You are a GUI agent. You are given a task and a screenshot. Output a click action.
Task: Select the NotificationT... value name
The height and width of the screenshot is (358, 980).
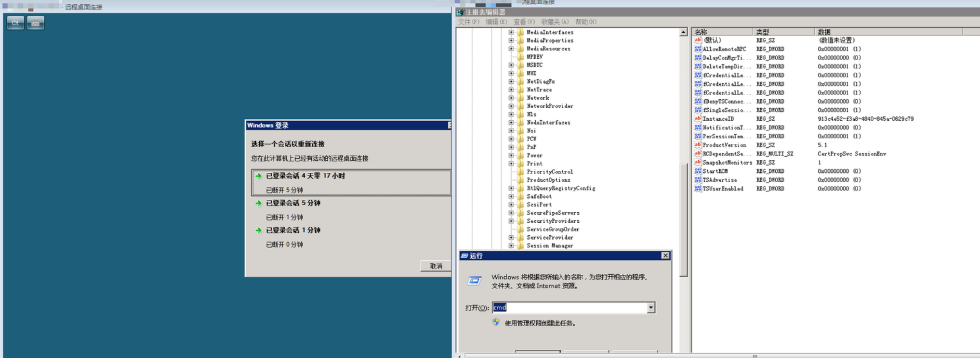pyautogui.click(x=727, y=128)
